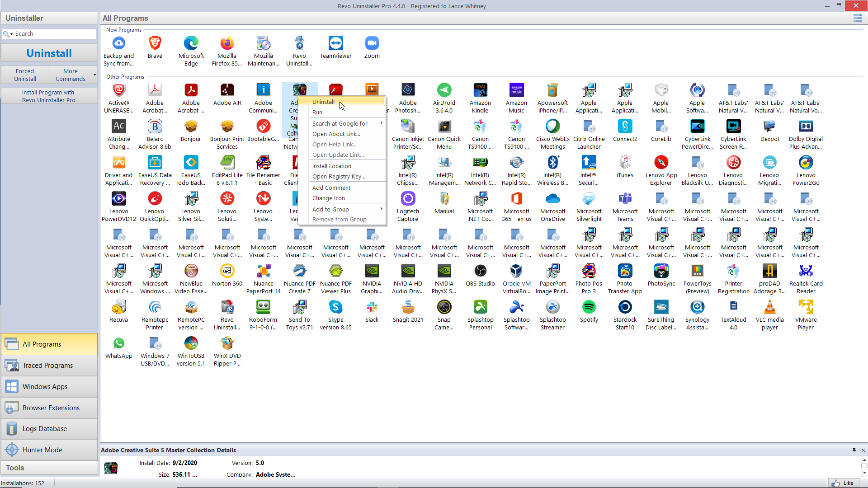This screenshot has height=488, width=868.
Task: Select the Slack application icon
Action: click(x=372, y=307)
